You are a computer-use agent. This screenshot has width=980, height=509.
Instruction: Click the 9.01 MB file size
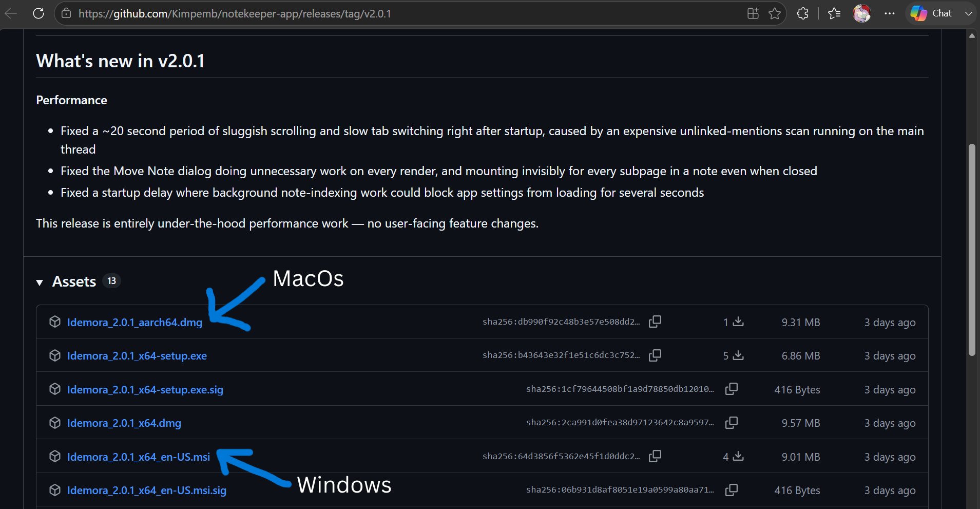coord(801,457)
